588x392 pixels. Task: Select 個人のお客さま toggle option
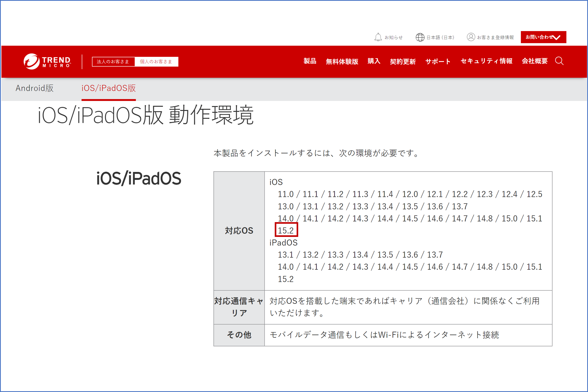(x=156, y=62)
